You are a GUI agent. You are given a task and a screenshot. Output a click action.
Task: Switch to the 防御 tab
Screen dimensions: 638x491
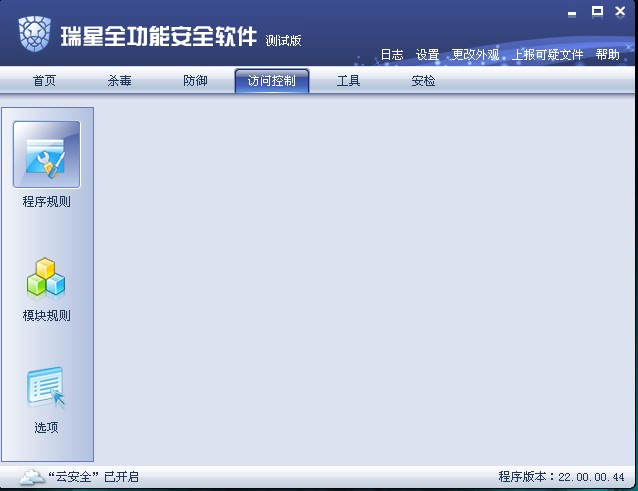195,81
